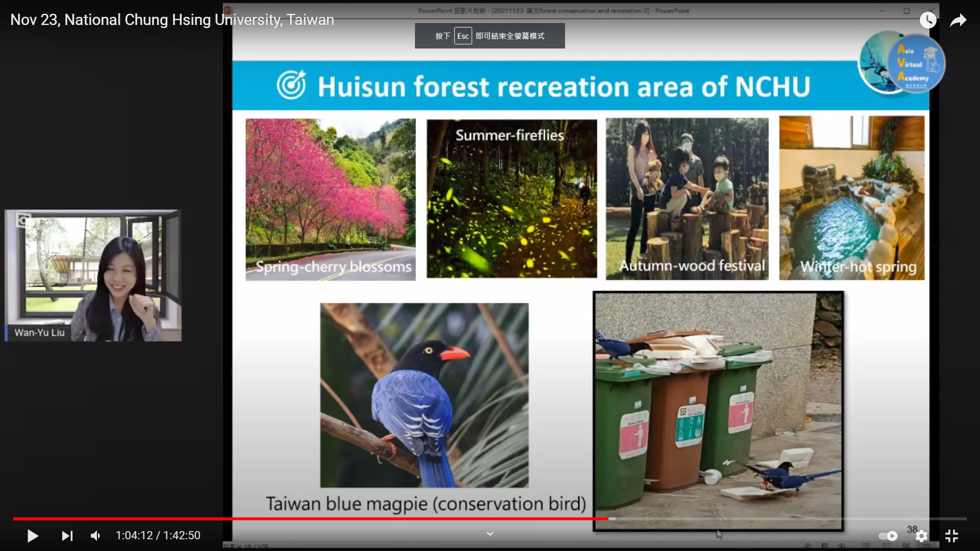This screenshot has width=980, height=551.
Task: Click the Wan-Yu Liu name label
Action: (39, 333)
